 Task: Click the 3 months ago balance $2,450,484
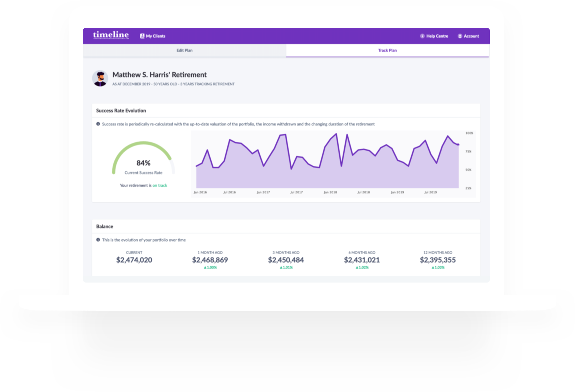pyautogui.click(x=286, y=260)
